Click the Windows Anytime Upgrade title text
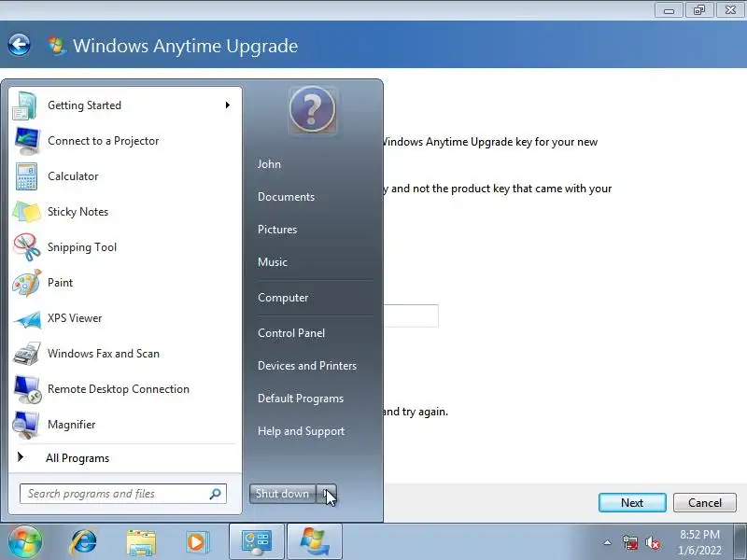Screen dimensions: 747x560 185,46
